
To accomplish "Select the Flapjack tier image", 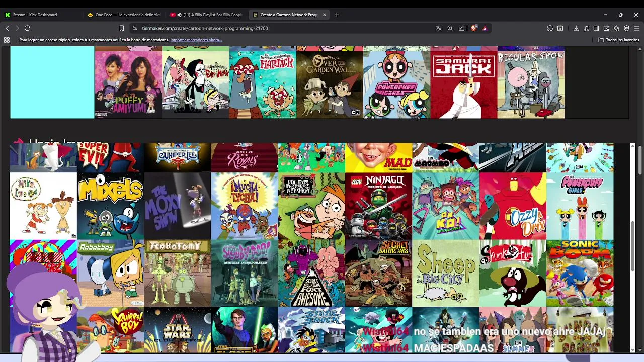I will coord(263,85).
